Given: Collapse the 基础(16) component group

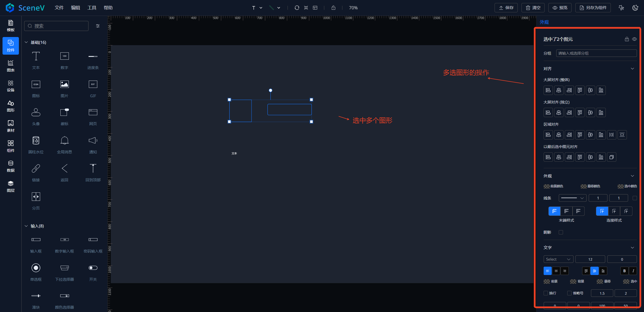Looking at the screenshot, I should pos(26,42).
